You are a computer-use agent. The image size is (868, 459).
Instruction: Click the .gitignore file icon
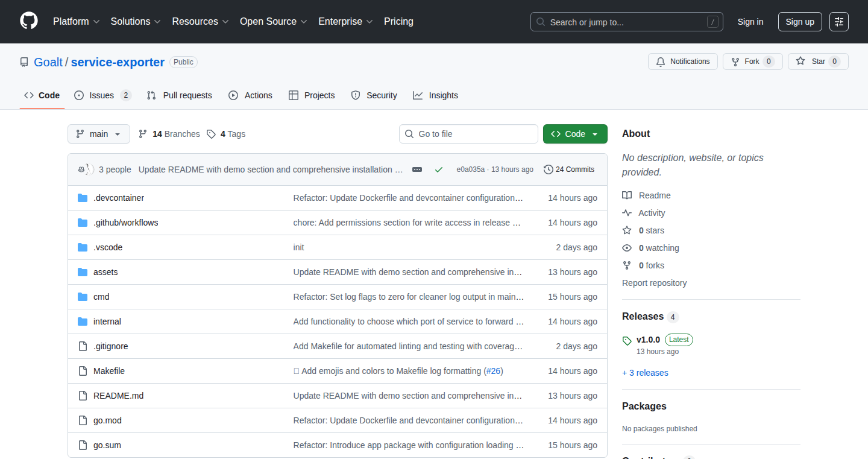pos(83,346)
